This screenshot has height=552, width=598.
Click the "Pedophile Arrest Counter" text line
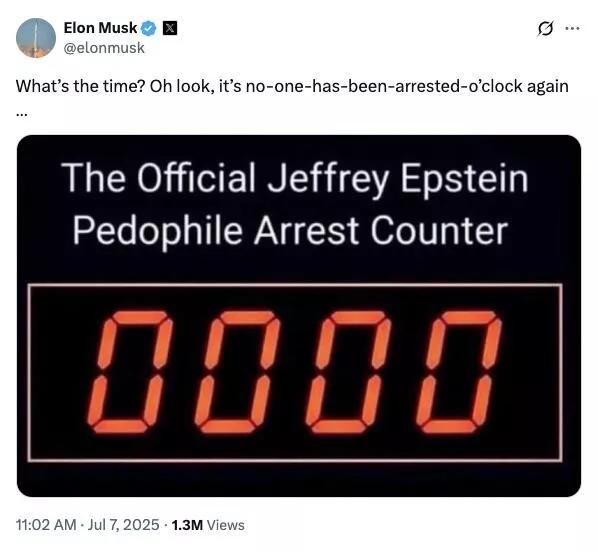[x=290, y=231]
